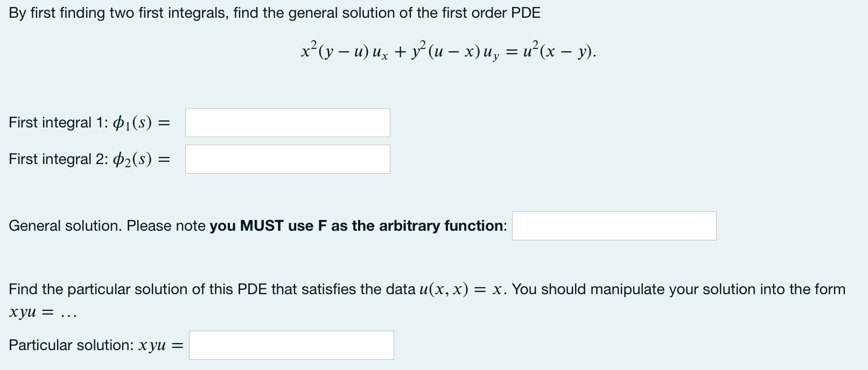
Task: Click the phrase first order PDE
Action: (490, 12)
